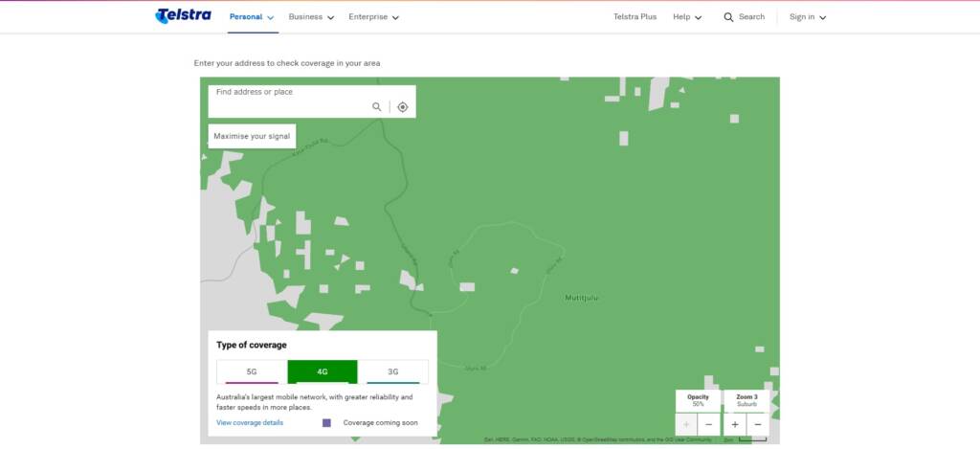Zoom out the map with minus button
Viewport: 980px width, 449px height.
click(758, 425)
